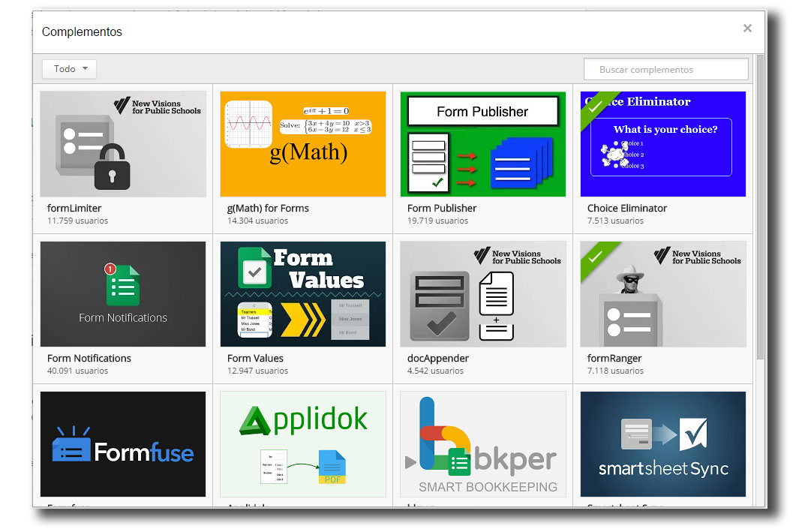Close the Complementos dialog
The height and width of the screenshot is (532, 808).
[x=747, y=29]
